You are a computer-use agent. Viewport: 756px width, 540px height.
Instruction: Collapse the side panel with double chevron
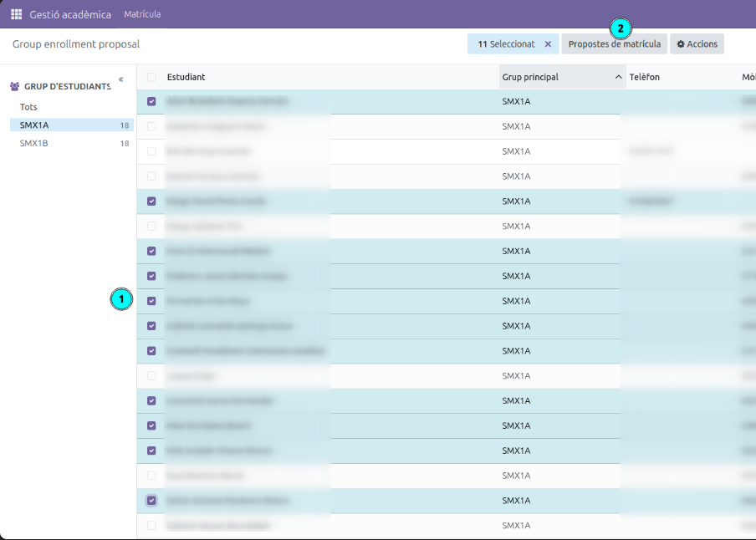click(x=121, y=79)
